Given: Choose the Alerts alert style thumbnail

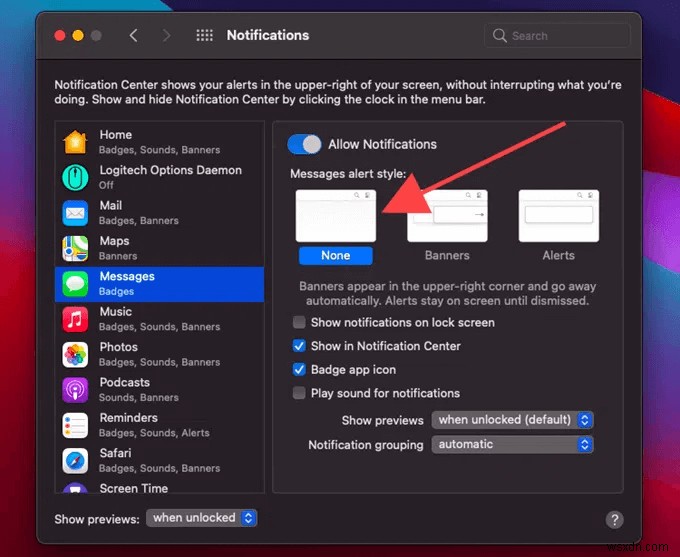Looking at the screenshot, I should coord(559,216).
